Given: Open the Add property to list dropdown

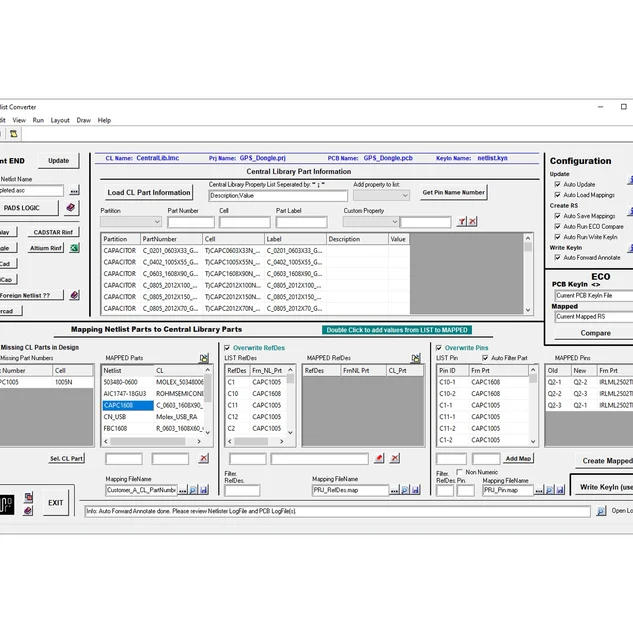Looking at the screenshot, I should 381,195.
